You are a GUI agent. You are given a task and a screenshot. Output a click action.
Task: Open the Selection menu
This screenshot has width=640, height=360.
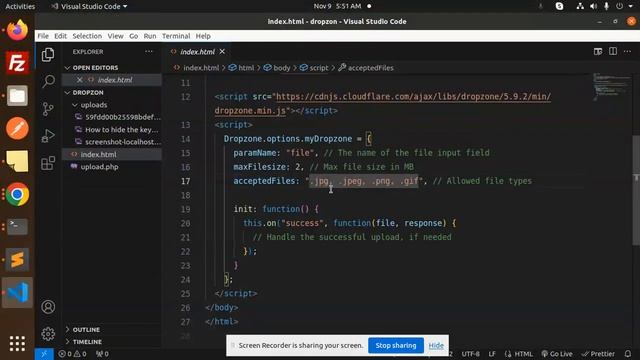[x=87, y=36]
